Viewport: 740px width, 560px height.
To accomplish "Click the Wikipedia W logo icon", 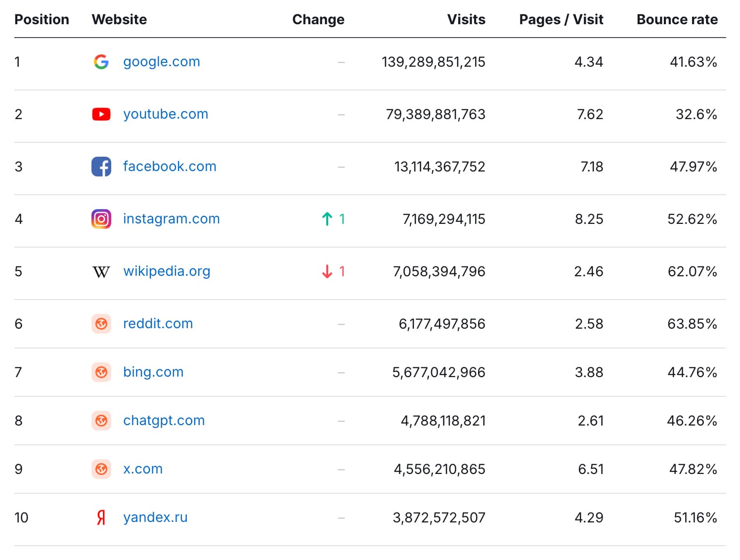I will click(x=101, y=272).
